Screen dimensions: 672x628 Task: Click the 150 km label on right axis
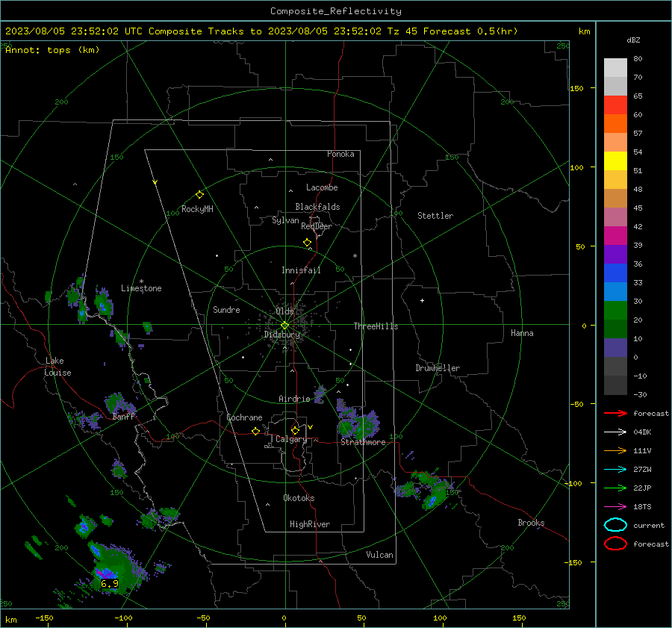576,88
